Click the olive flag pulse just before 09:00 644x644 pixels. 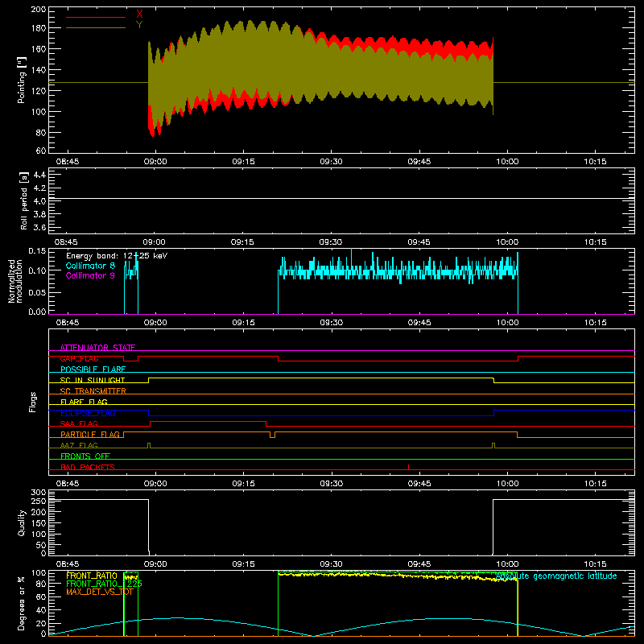[149, 446]
